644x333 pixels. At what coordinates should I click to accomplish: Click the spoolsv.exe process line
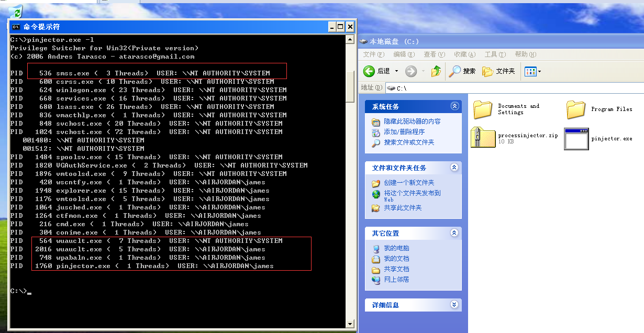coord(147,157)
